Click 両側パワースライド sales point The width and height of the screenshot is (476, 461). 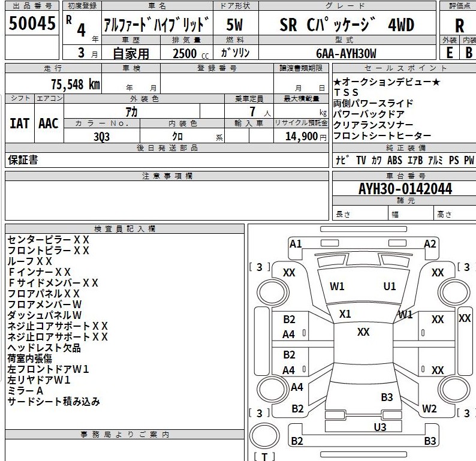coord(373,103)
